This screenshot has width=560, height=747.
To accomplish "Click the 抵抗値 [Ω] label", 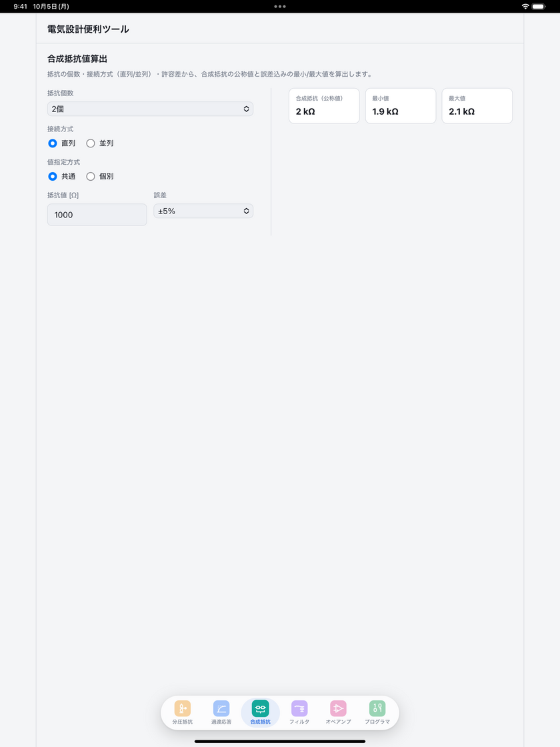I will click(x=63, y=195).
